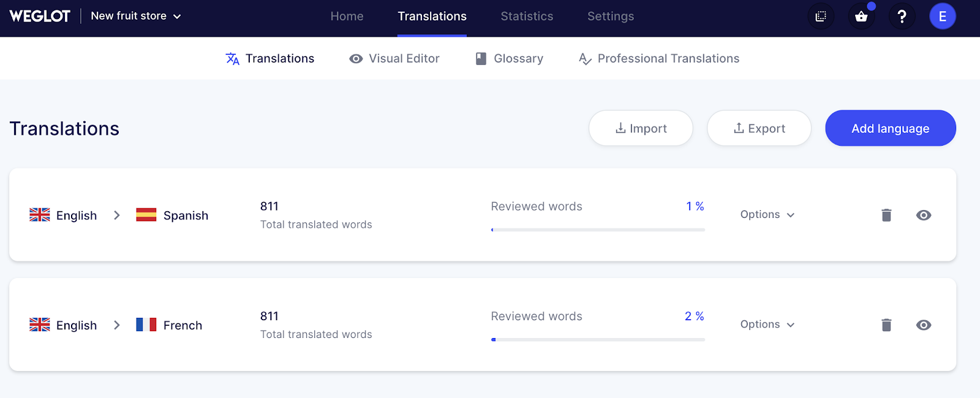This screenshot has width=980, height=398.
Task: Click the Export button
Action: (759, 129)
